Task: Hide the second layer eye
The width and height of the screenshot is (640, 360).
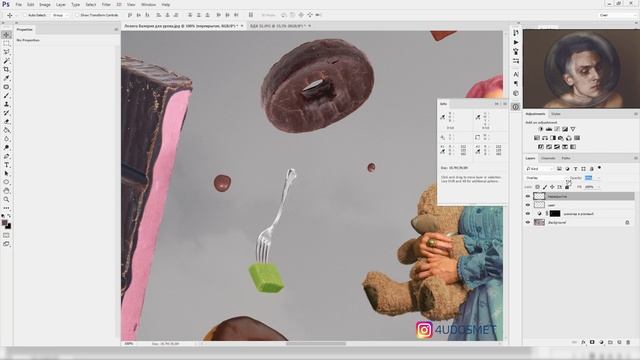Action: [x=528, y=205]
